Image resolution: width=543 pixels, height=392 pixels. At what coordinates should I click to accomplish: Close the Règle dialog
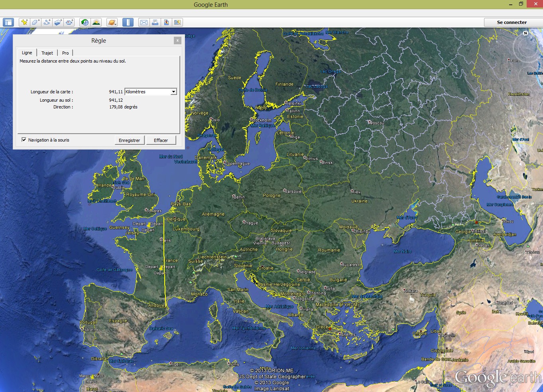point(178,40)
